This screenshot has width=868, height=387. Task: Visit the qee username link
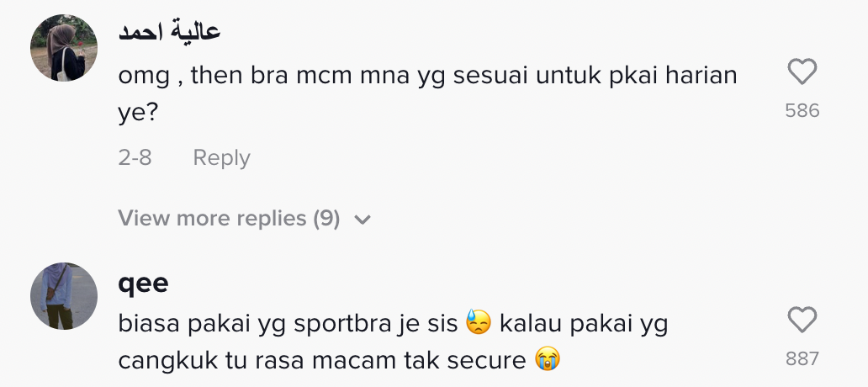(x=143, y=284)
